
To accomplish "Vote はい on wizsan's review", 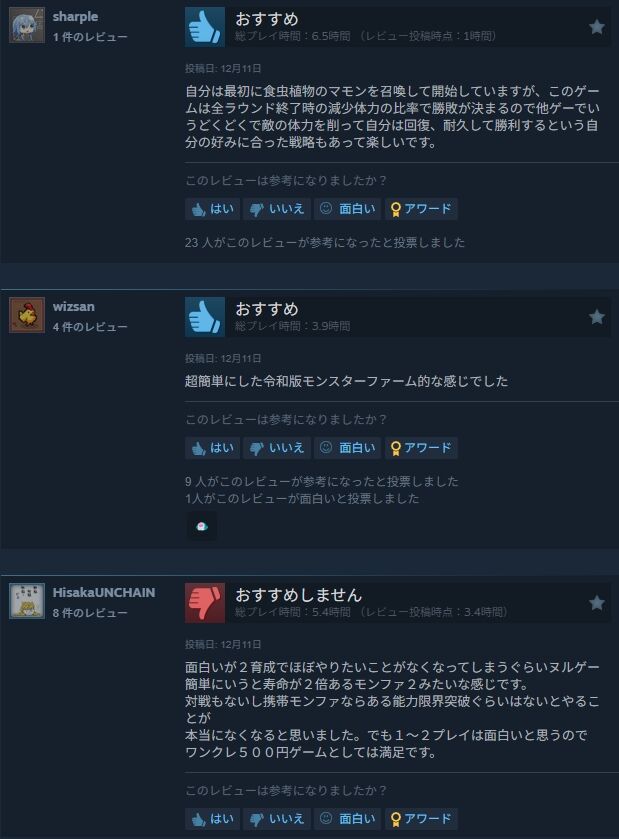I will pos(213,447).
